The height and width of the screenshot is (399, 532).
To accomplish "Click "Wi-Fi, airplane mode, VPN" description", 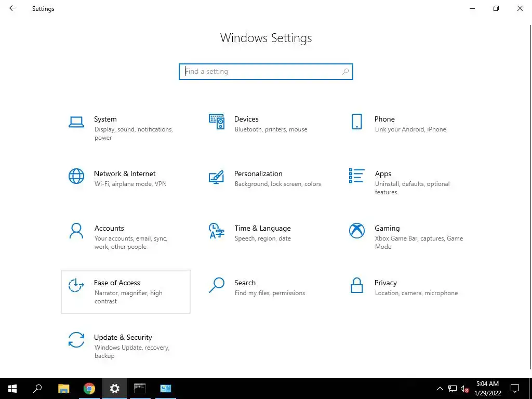I will [x=130, y=184].
